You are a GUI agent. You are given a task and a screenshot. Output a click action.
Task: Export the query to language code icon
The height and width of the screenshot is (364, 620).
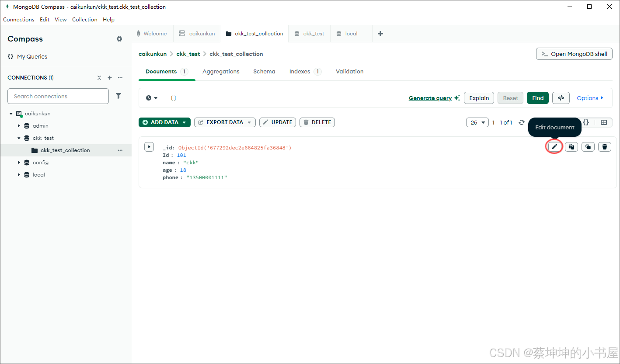click(x=561, y=98)
